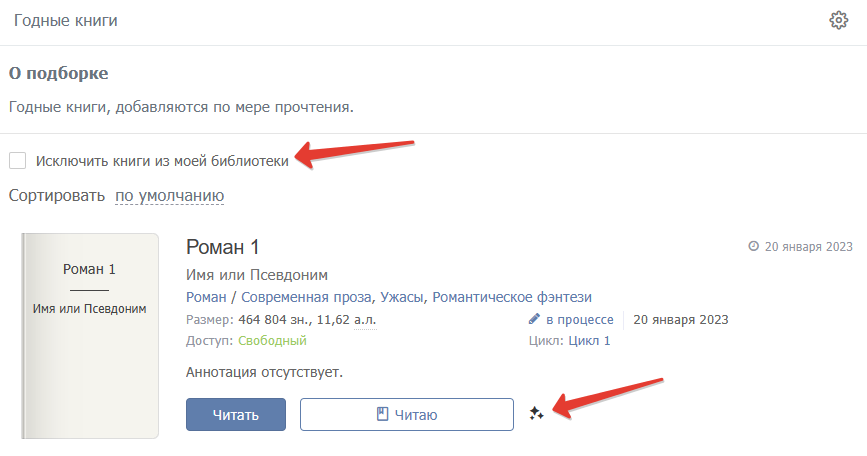867x456 pixels.
Task: Click author name Имя или Псевдоним under the title
Action: tap(257, 275)
